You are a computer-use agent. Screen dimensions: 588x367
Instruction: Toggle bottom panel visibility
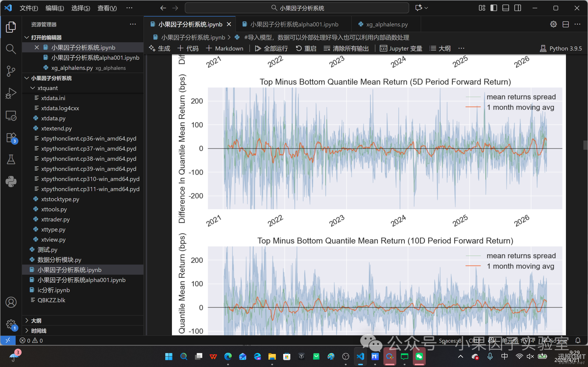pyautogui.click(x=506, y=8)
